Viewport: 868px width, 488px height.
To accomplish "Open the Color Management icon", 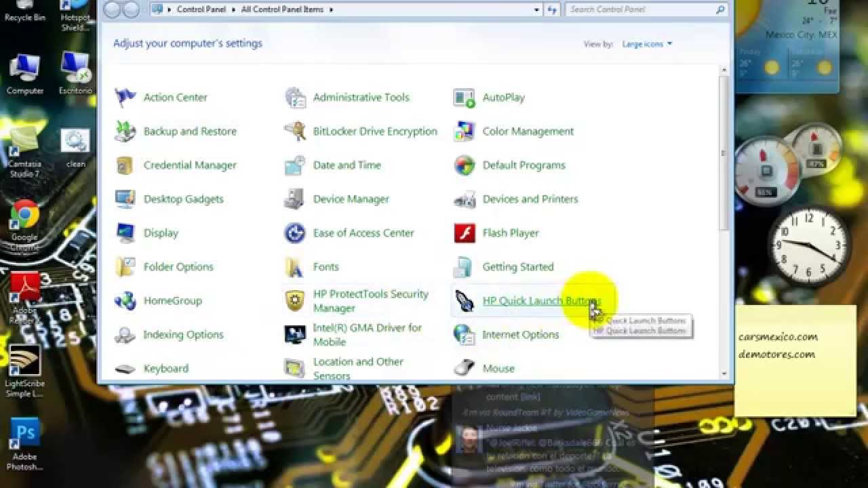I will click(x=465, y=131).
